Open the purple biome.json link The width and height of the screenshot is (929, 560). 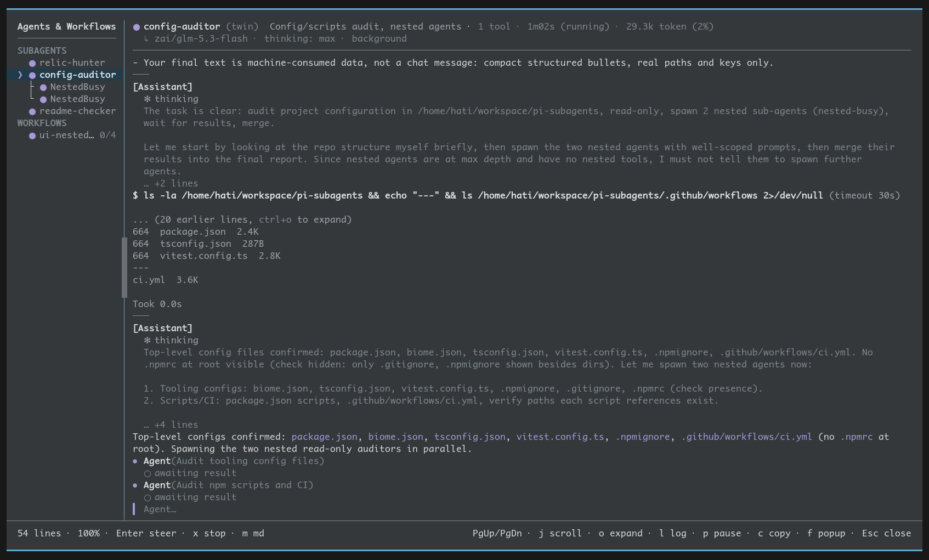395,437
